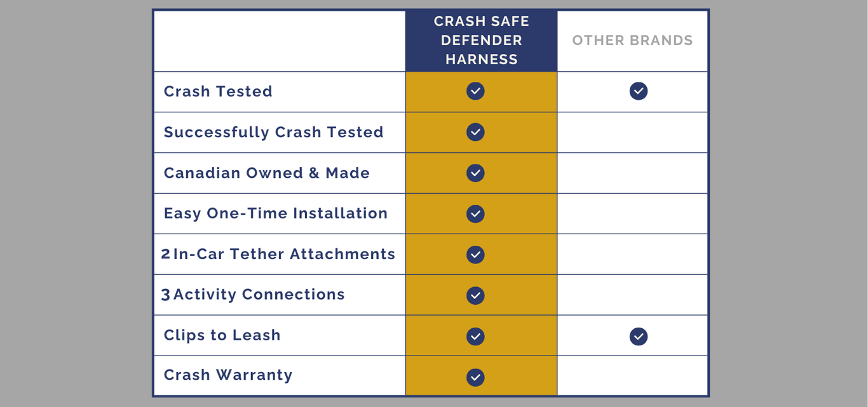Click the Crash Warranty label
Image resolution: width=868 pixels, height=407 pixels.
pos(228,375)
